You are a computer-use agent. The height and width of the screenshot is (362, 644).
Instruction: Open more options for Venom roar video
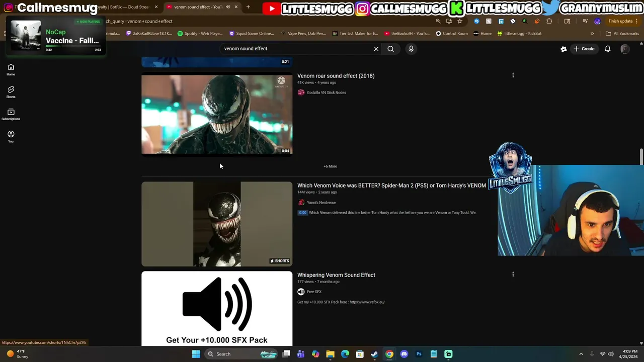[x=513, y=75]
